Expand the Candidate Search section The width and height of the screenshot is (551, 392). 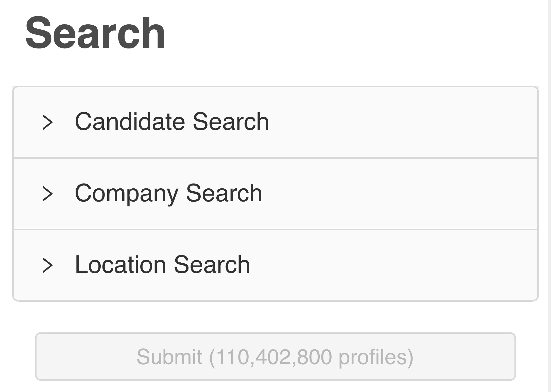point(171,122)
